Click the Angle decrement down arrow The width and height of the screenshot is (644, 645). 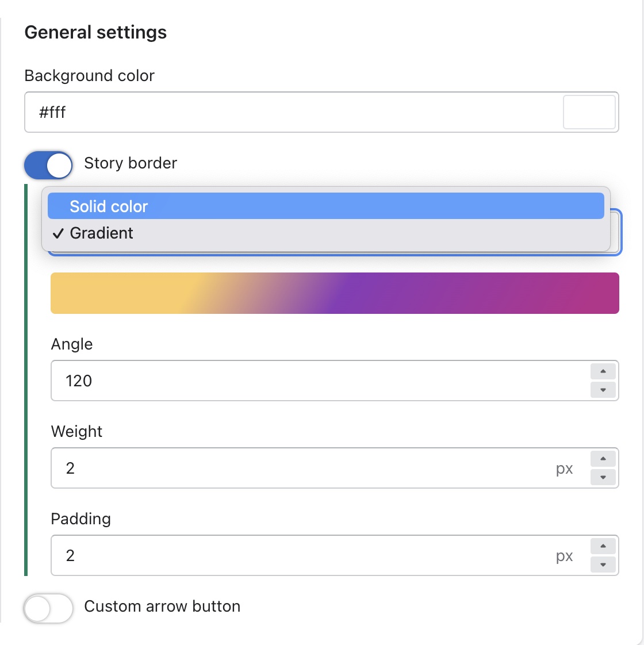pos(603,390)
